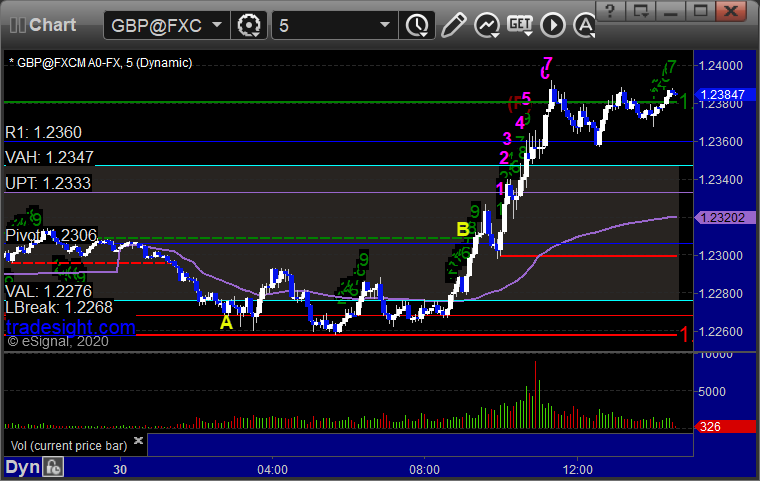Click the red volume value marker 326

click(x=725, y=427)
